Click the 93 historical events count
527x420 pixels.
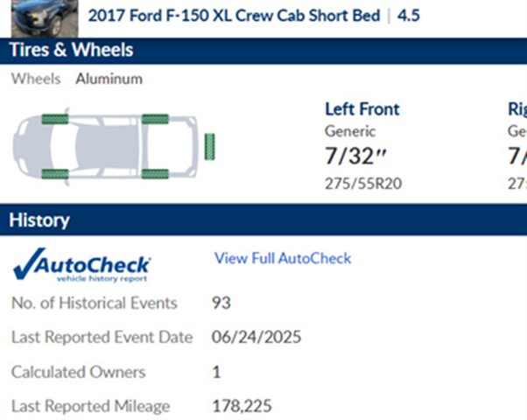click(x=221, y=303)
